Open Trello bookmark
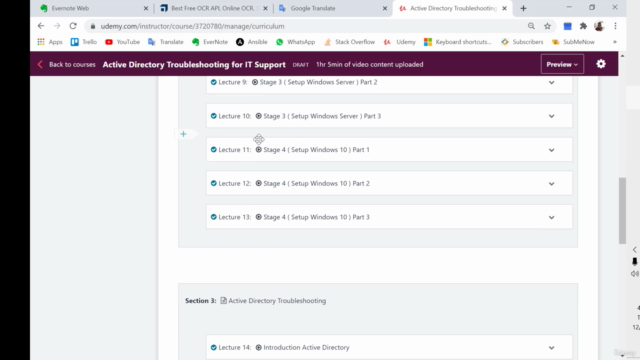 point(84,42)
